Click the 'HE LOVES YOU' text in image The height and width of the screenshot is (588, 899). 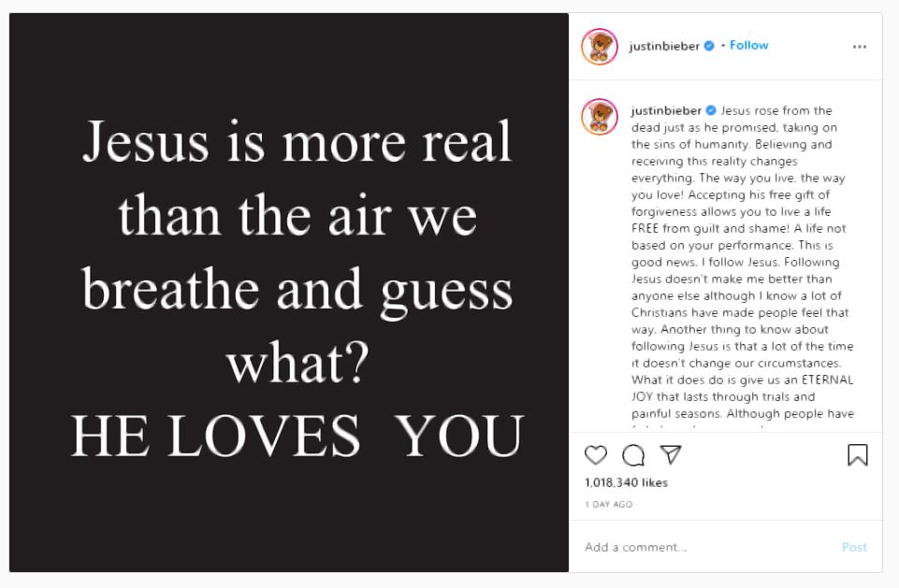[x=297, y=436]
